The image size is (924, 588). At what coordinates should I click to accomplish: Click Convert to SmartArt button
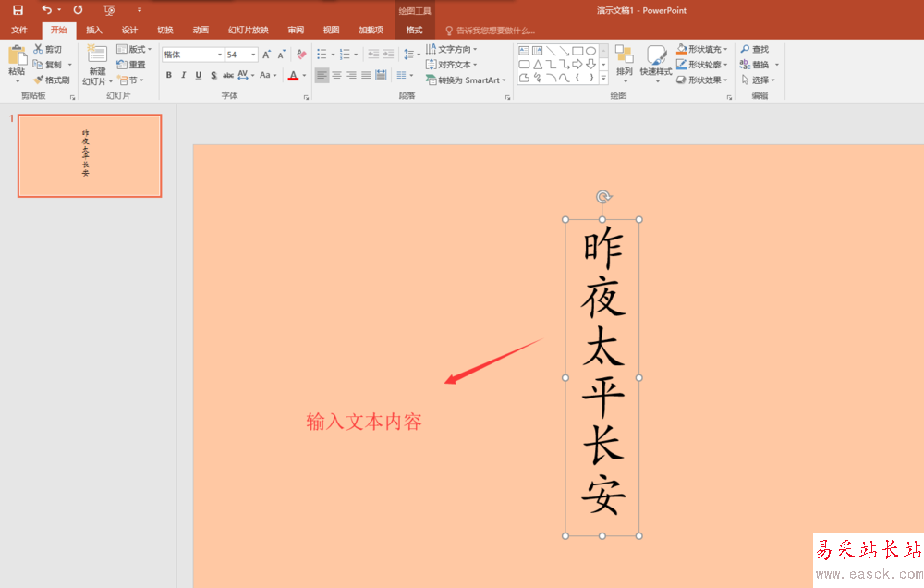pyautogui.click(x=467, y=80)
